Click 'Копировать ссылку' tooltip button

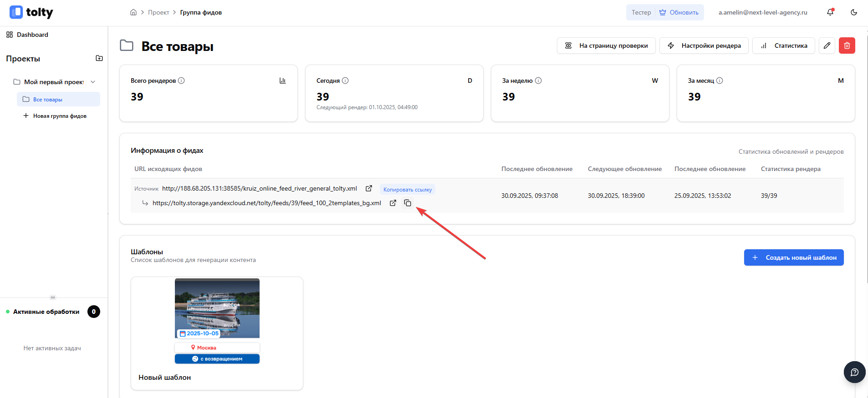pos(408,189)
